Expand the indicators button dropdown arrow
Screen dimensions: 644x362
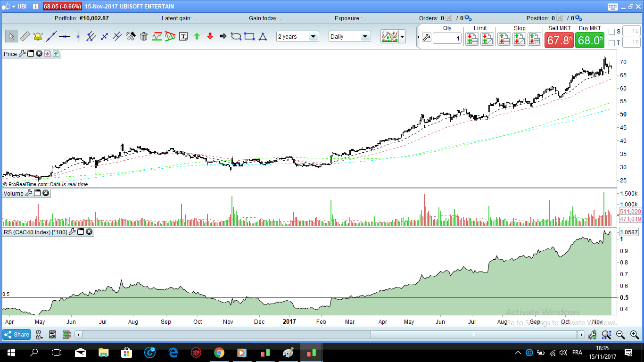402,36
